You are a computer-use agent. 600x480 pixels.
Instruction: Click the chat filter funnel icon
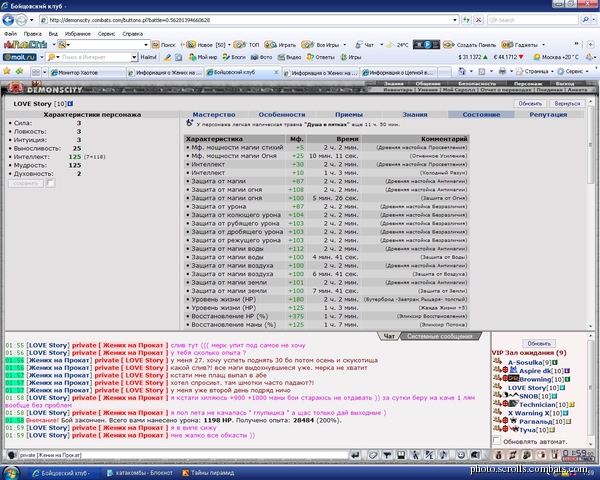pos(387,455)
